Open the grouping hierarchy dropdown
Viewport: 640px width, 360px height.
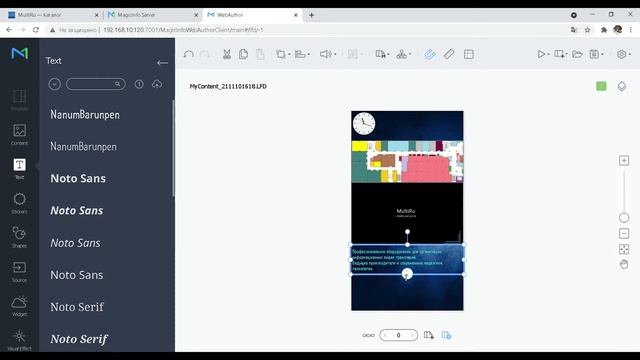pos(404,54)
